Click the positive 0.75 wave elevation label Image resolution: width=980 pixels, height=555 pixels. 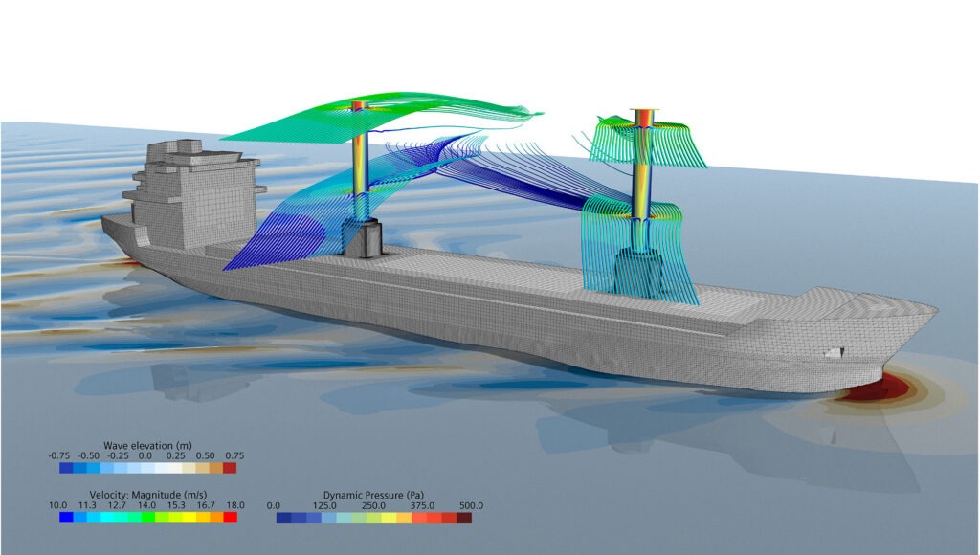pyautogui.click(x=234, y=455)
